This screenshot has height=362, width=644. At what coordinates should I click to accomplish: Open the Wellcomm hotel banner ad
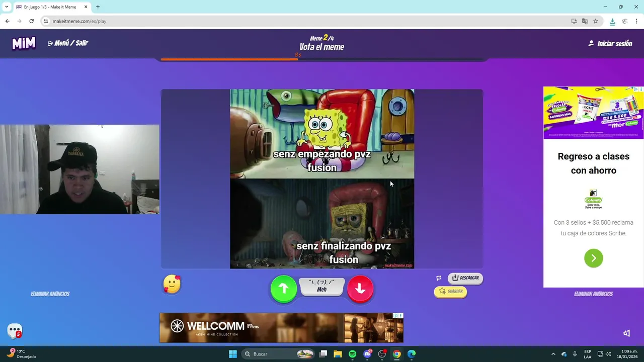[281, 328]
